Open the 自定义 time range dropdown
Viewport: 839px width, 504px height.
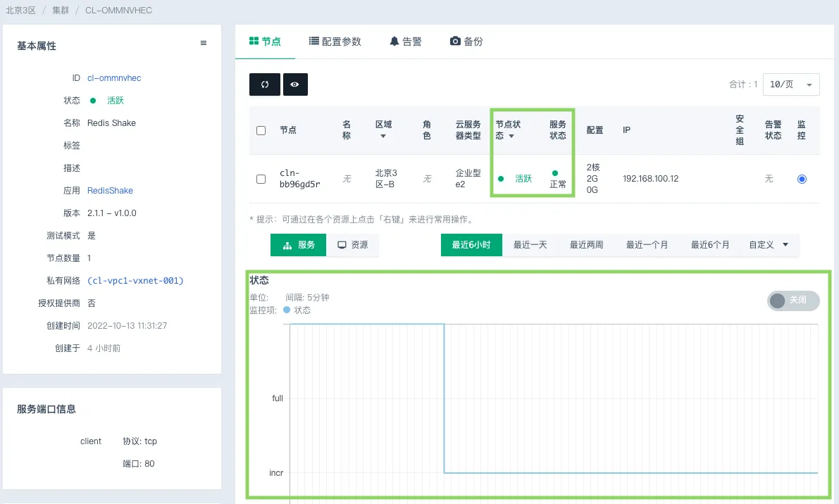[769, 245]
